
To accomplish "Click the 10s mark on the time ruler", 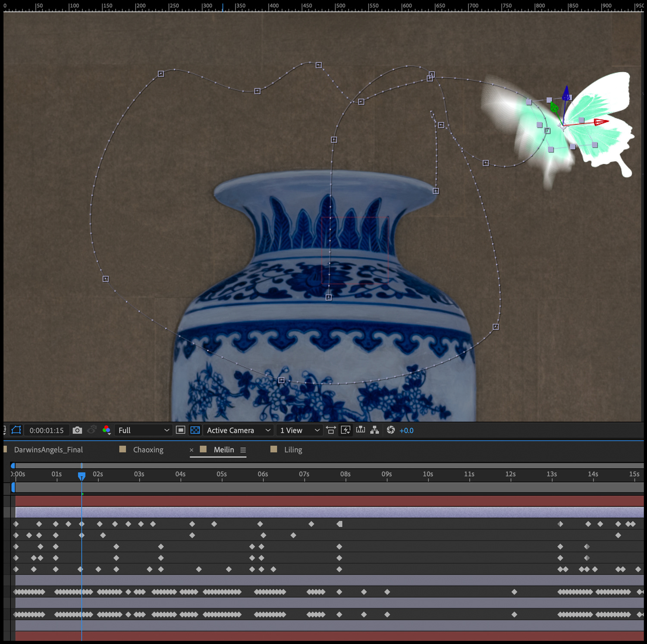I will [x=428, y=474].
